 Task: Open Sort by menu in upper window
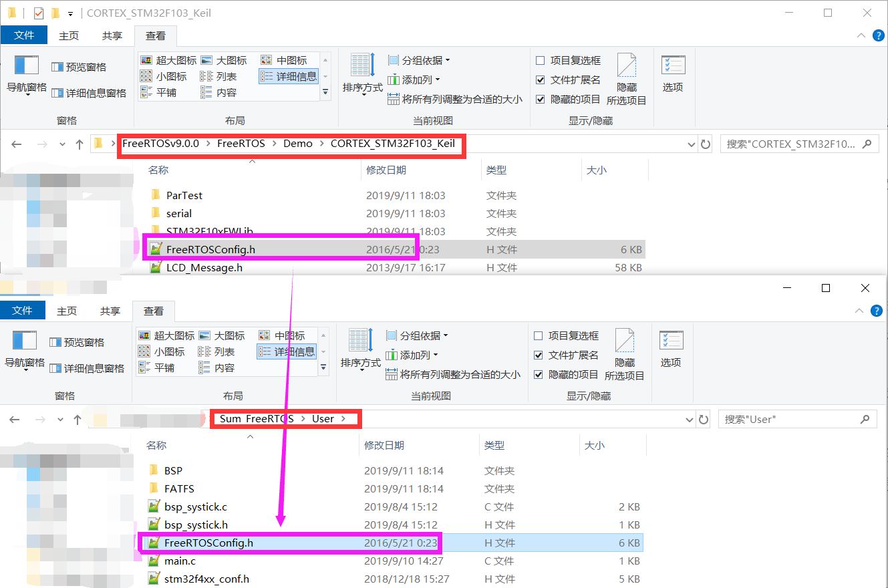(363, 74)
